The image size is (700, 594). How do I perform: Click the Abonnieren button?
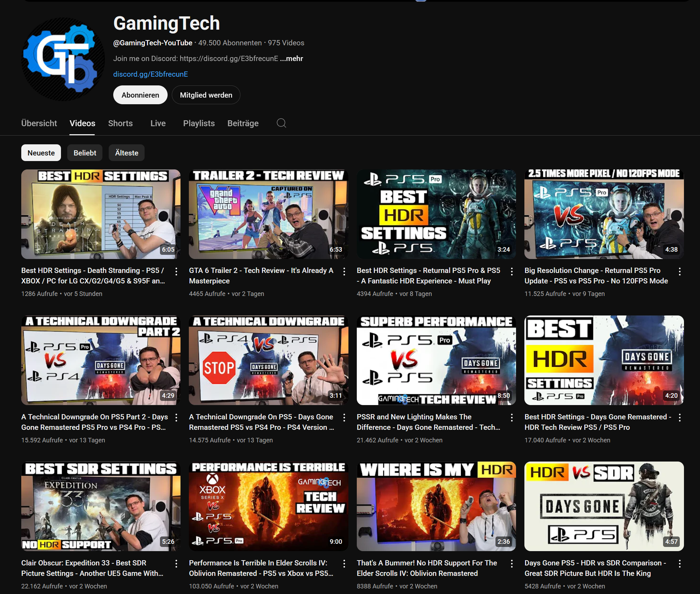click(140, 95)
